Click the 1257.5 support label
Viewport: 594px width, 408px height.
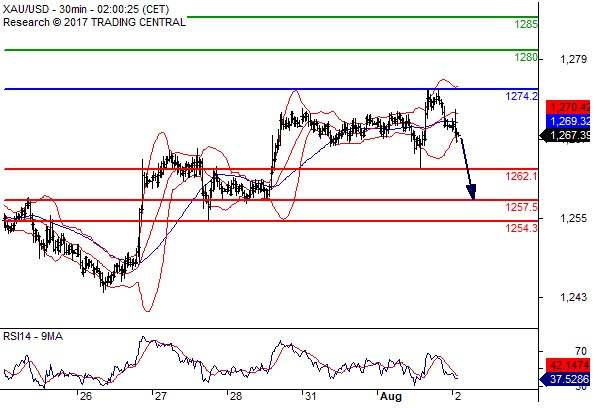521,207
